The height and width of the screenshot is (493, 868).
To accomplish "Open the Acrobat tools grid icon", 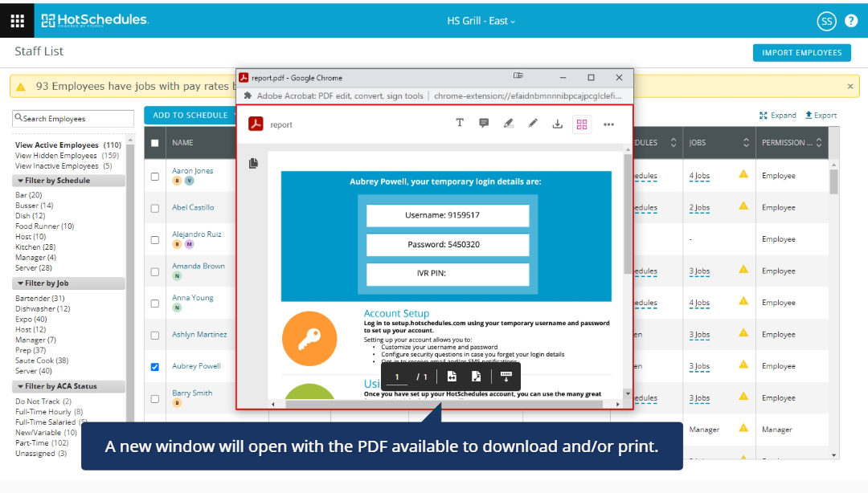I will pyautogui.click(x=582, y=124).
